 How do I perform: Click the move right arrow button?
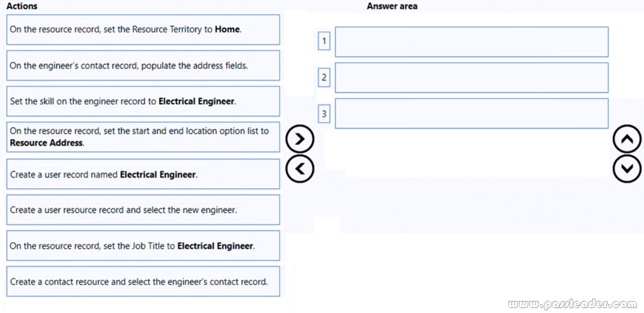tap(300, 139)
